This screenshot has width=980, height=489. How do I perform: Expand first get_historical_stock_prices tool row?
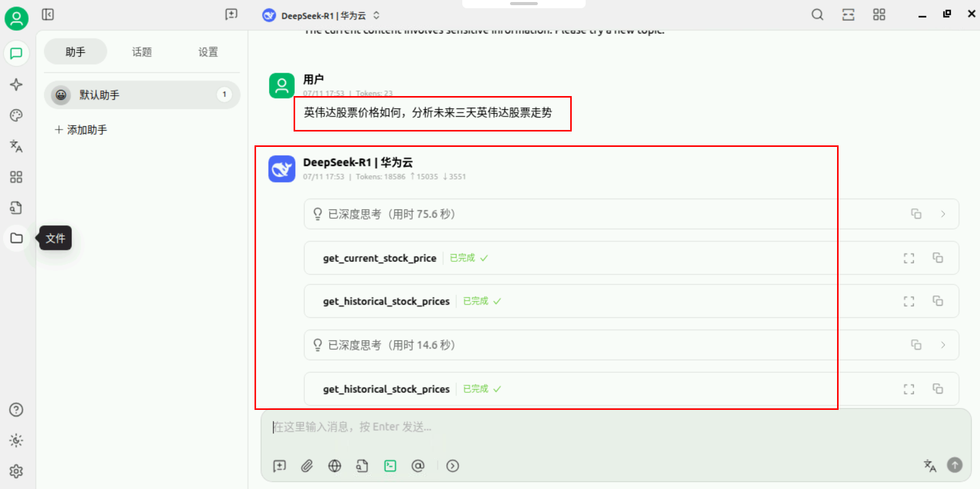pyautogui.click(x=631, y=301)
